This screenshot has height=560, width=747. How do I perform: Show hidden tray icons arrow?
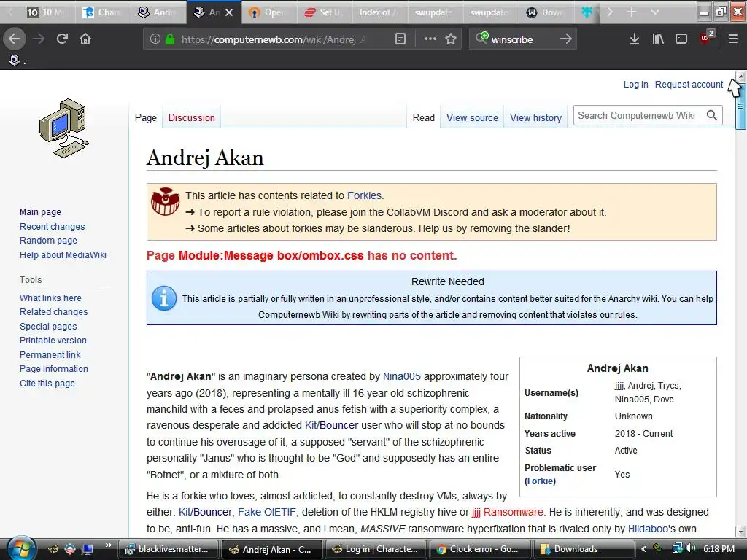pos(643,549)
